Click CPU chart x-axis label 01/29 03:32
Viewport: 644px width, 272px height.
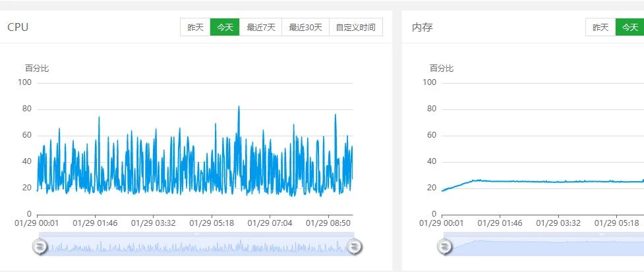coord(153,223)
